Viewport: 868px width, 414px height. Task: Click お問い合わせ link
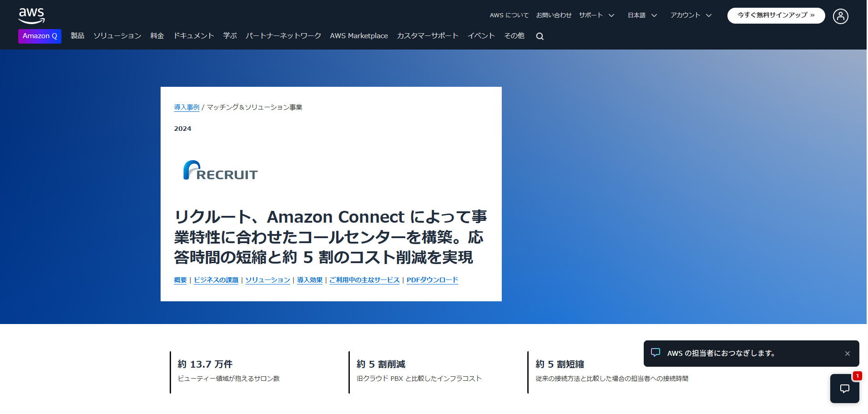pyautogui.click(x=554, y=15)
